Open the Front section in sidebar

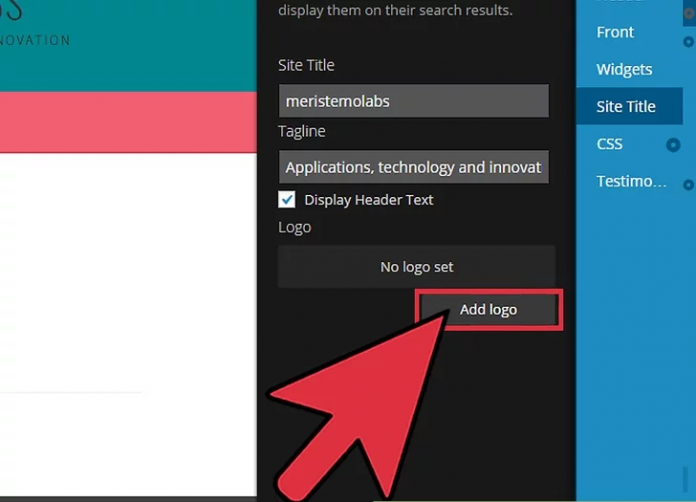(615, 32)
